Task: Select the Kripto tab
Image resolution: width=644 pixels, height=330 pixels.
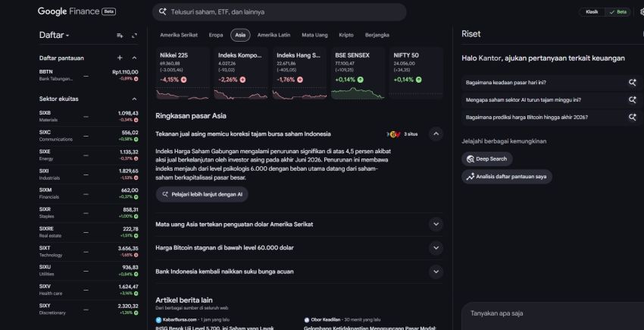Action: pyautogui.click(x=345, y=35)
